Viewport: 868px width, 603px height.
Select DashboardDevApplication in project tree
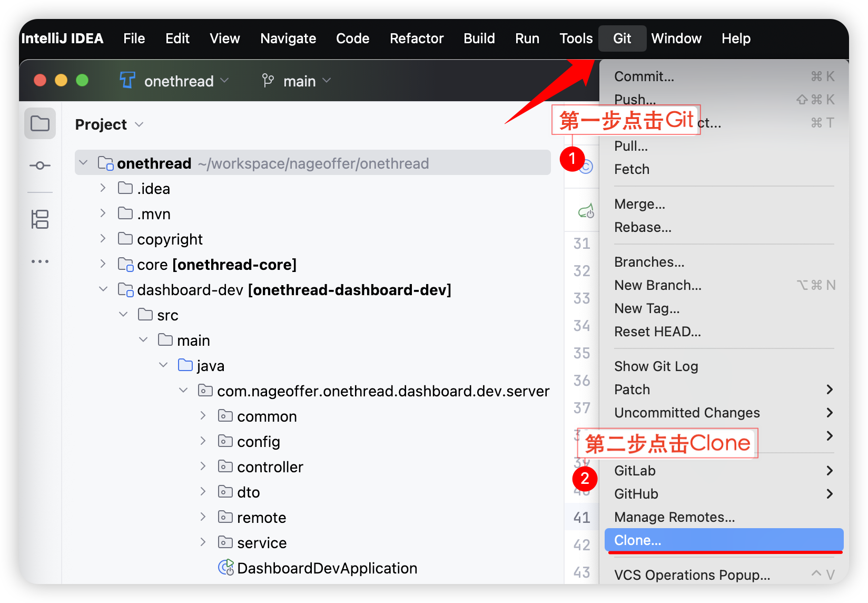pos(327,568)
